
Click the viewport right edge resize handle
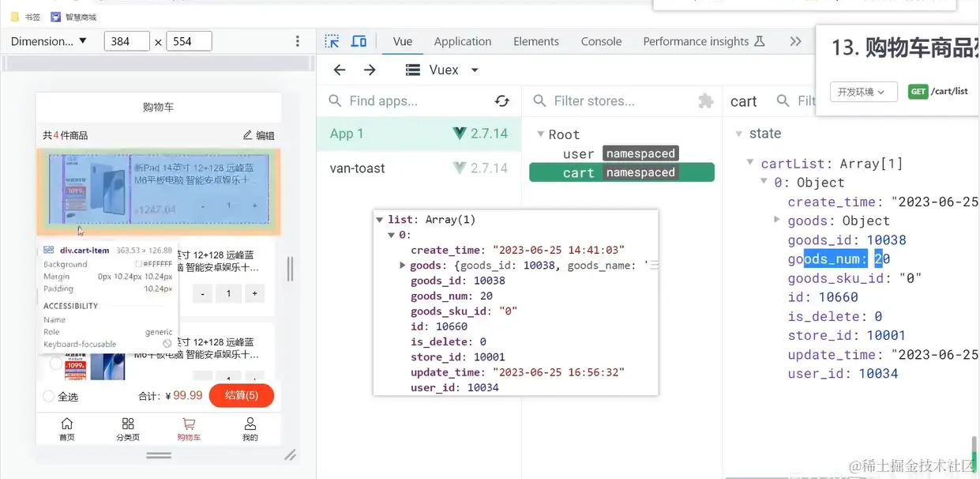(290, 269)
